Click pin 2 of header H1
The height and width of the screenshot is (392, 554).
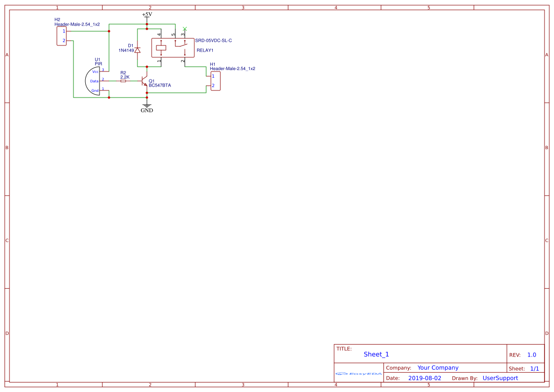(x=213, y=85)
